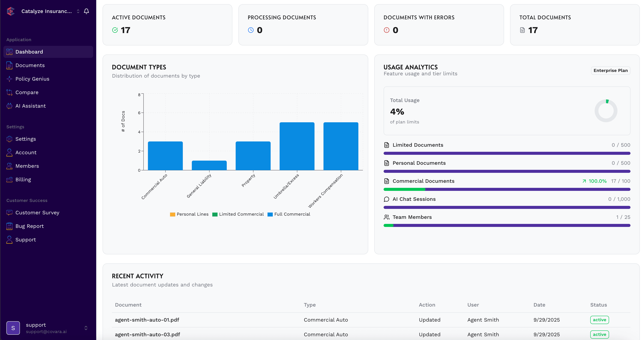Open agent-smith-auto-01.pdf document row

point(147,320)
